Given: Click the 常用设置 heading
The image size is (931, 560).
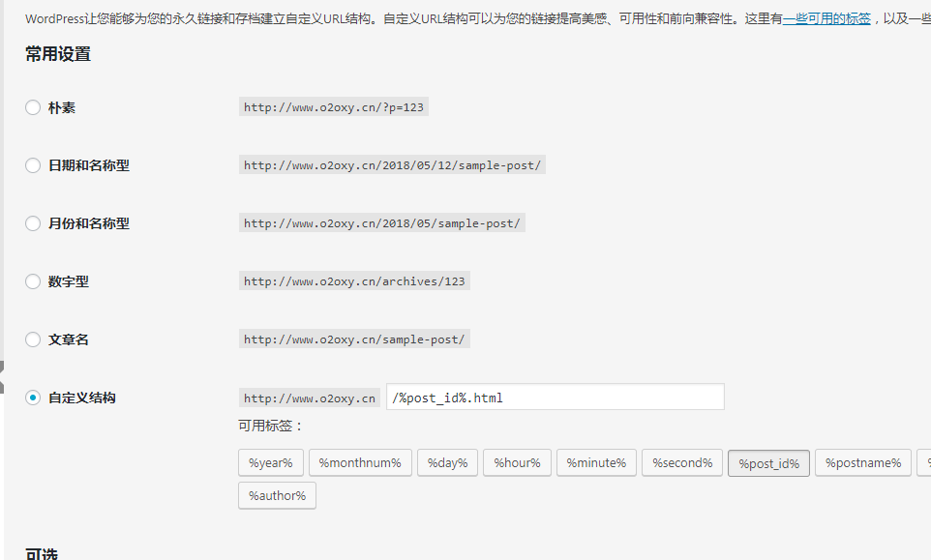Looking at the screenshot, I should click(58, 54).
